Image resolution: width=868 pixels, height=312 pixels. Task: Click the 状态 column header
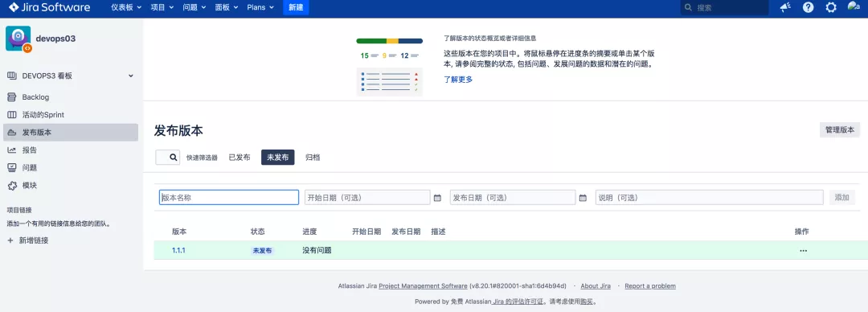click(x=258, y=232)
